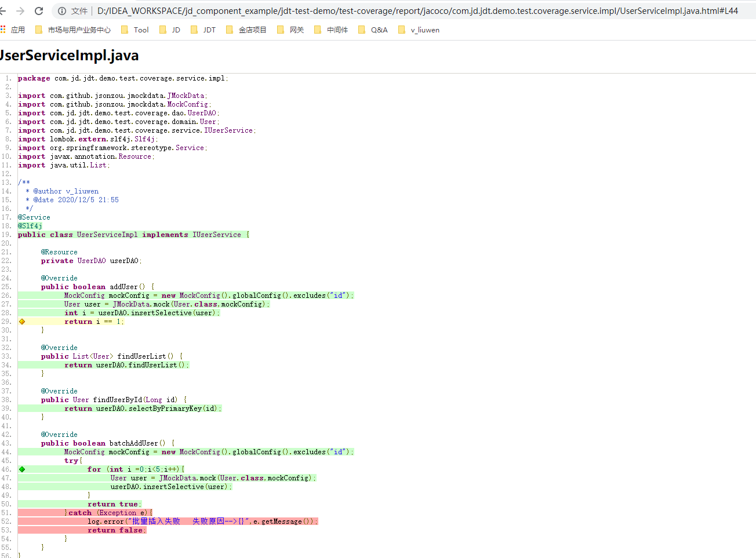The image size is (756, 558).
Task: Click the batchAddUser method signature
Action: click(x=108, y=443)
